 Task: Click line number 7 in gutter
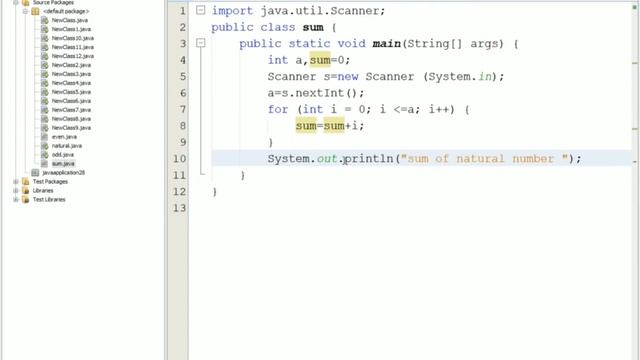point(183,109)
